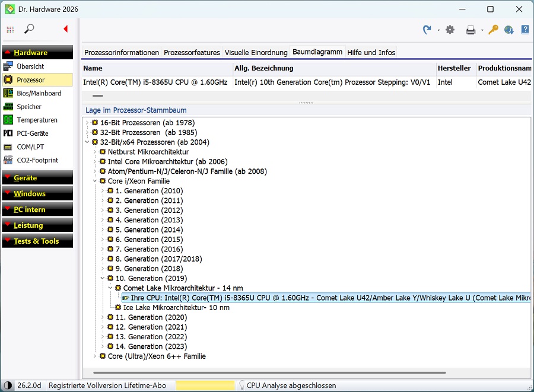Expand the 11. Generation (2020) node
This screenshot has height=392, width=534.
(x=103, y=317)
